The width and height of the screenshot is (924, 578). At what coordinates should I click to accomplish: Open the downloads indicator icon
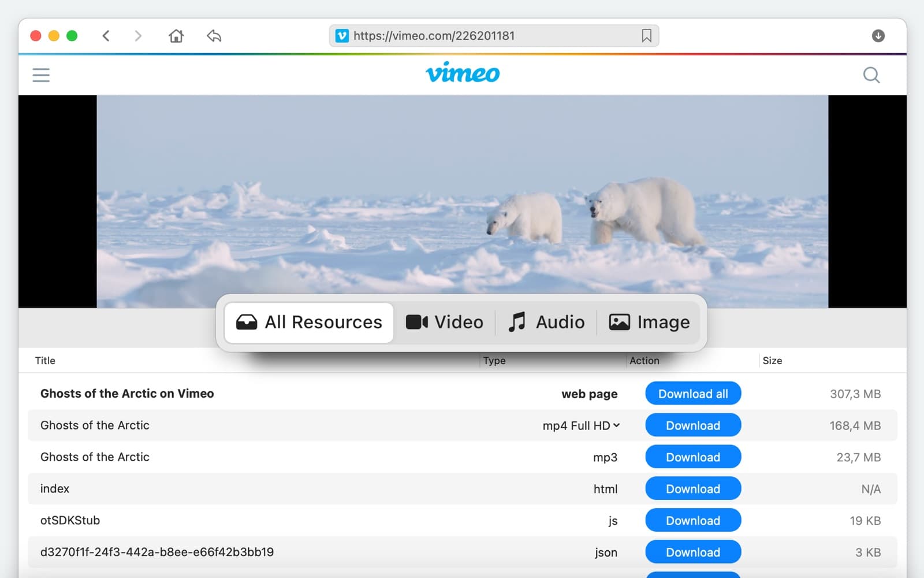coord(878,36)
